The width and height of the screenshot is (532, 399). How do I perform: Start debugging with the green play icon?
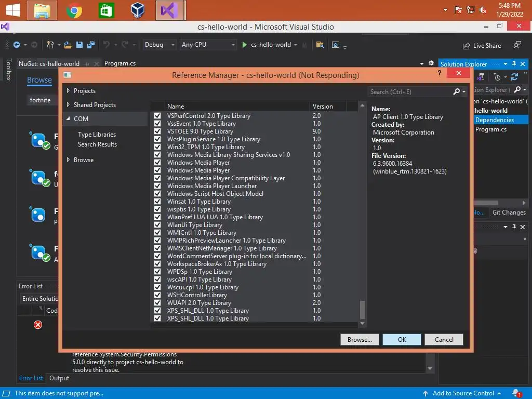pos(244,45)
